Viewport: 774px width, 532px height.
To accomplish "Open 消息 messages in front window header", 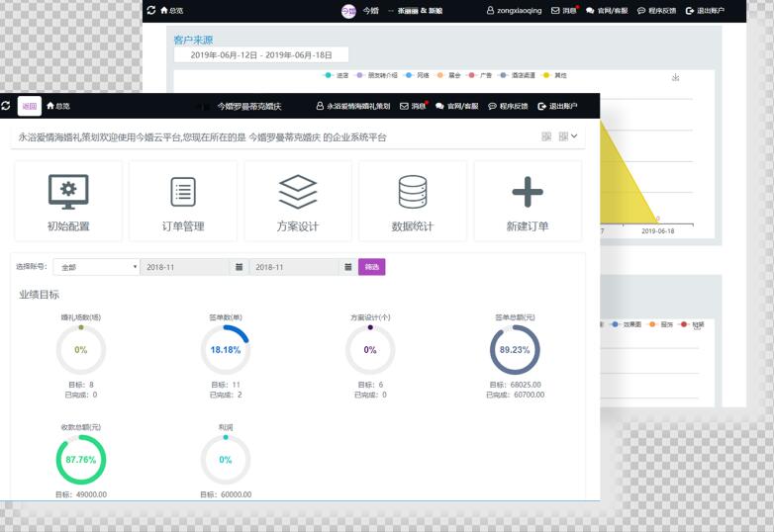I will click(413, 106).
